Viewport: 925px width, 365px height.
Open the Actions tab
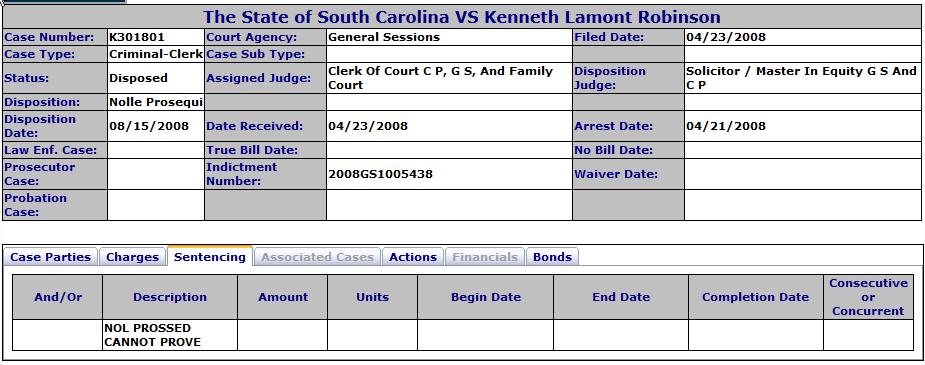point(412,257)
